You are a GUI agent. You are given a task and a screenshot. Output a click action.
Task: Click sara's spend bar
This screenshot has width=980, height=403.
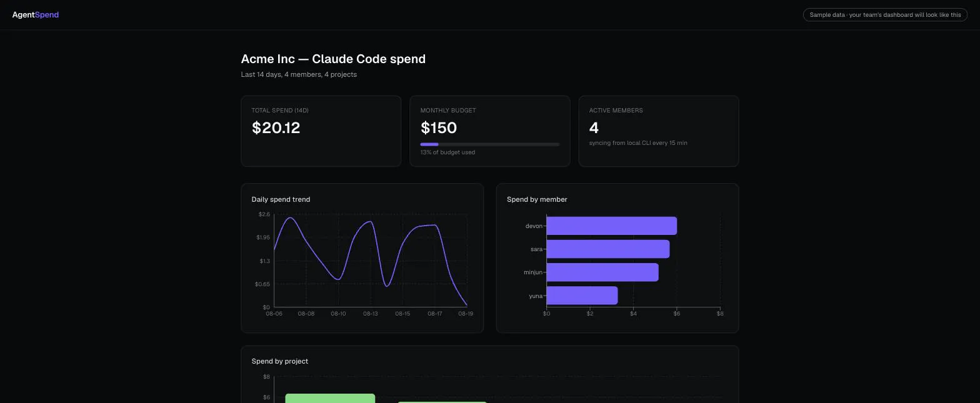[x=608, y=249]
